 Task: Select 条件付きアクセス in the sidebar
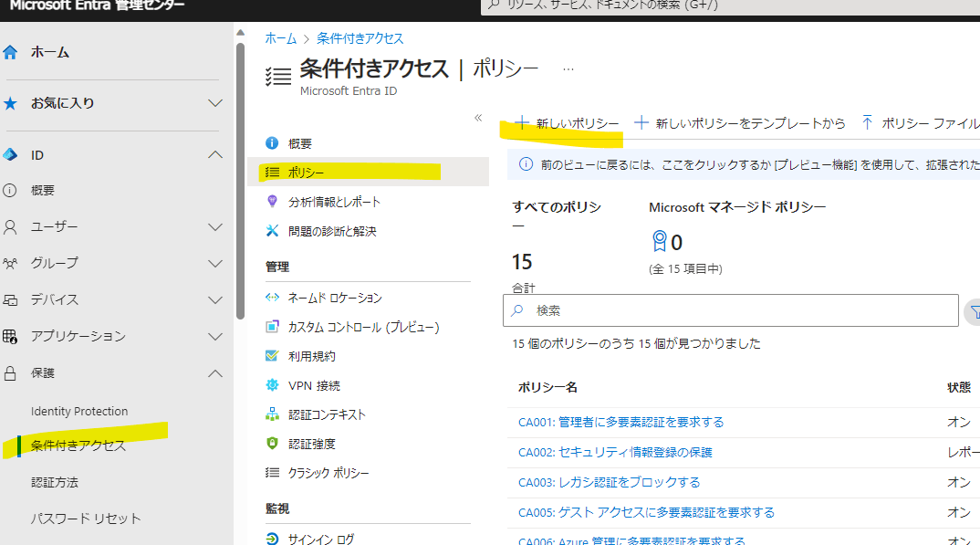78,445
